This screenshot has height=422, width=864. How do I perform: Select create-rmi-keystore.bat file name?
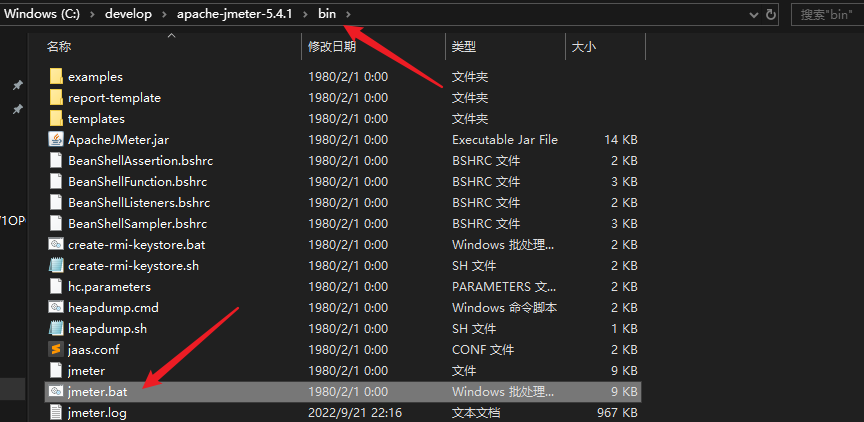point(136,245)
